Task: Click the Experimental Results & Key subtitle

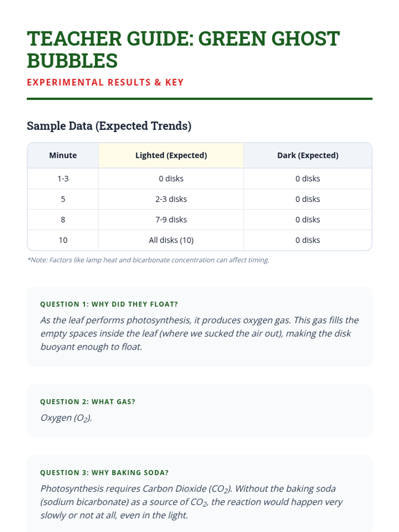Action: point(105,82)
